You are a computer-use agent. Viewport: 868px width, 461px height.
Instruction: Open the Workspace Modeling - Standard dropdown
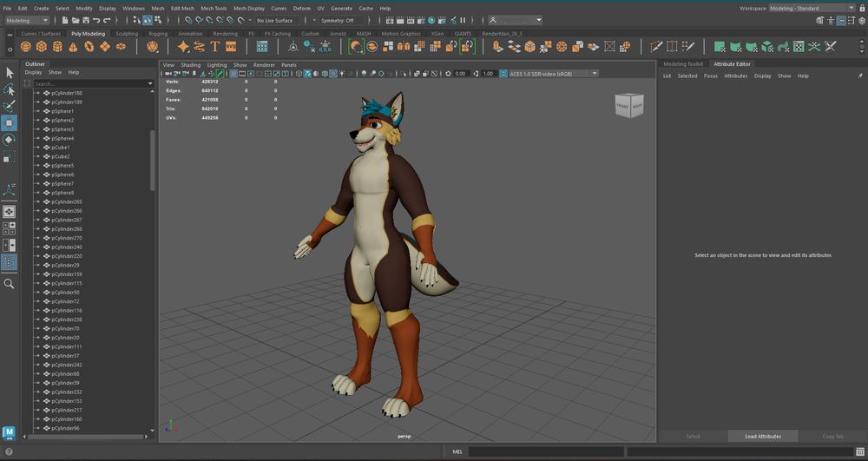(812, 9)
